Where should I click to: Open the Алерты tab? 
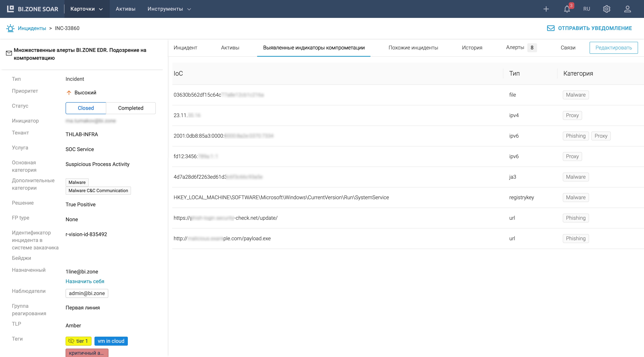pyautogui.click(x=515, y=48)
